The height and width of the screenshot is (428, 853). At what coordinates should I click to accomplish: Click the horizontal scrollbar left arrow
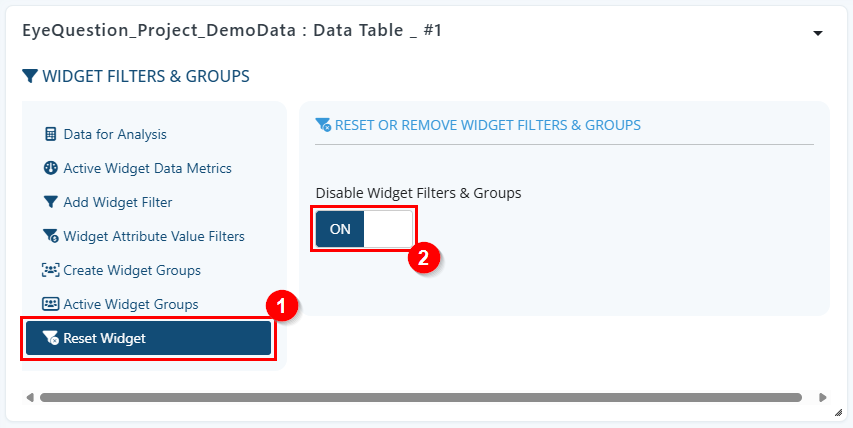30,398
